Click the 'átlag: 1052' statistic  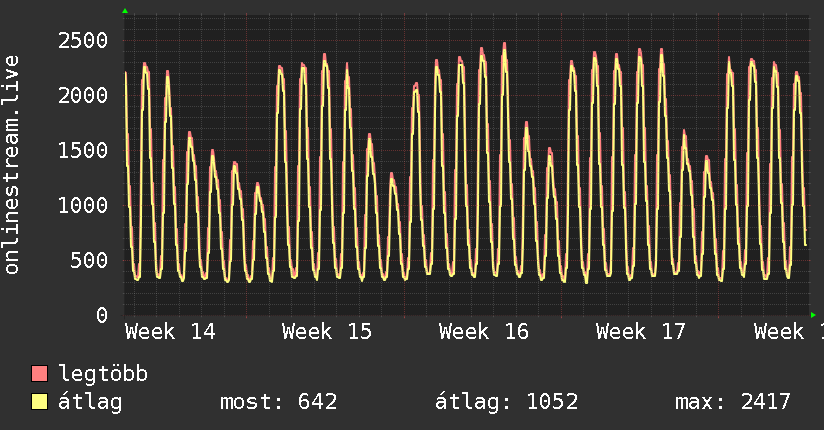tap(507, 402)
